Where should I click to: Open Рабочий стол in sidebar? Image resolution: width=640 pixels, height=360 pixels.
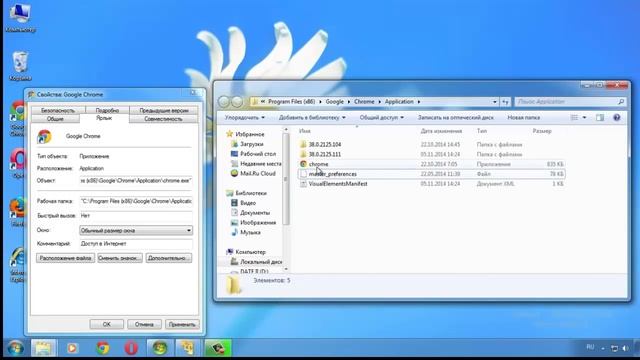pos(258,154)
